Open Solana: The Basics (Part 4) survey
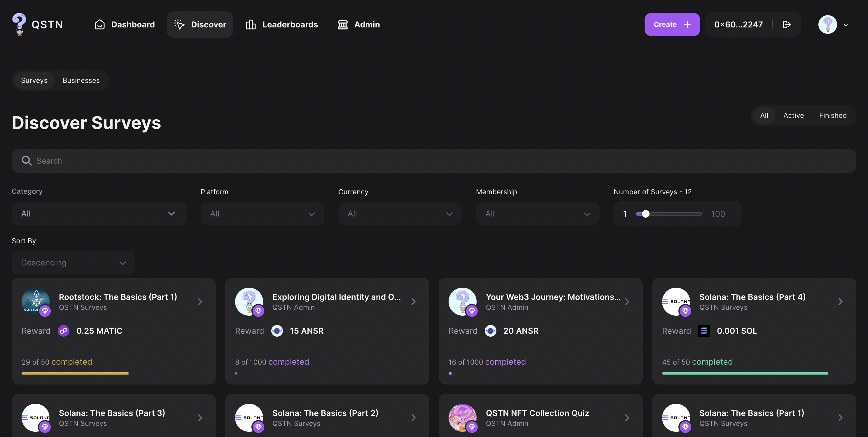The width and height of the screenshot is (868, 437). pos(752,297)
